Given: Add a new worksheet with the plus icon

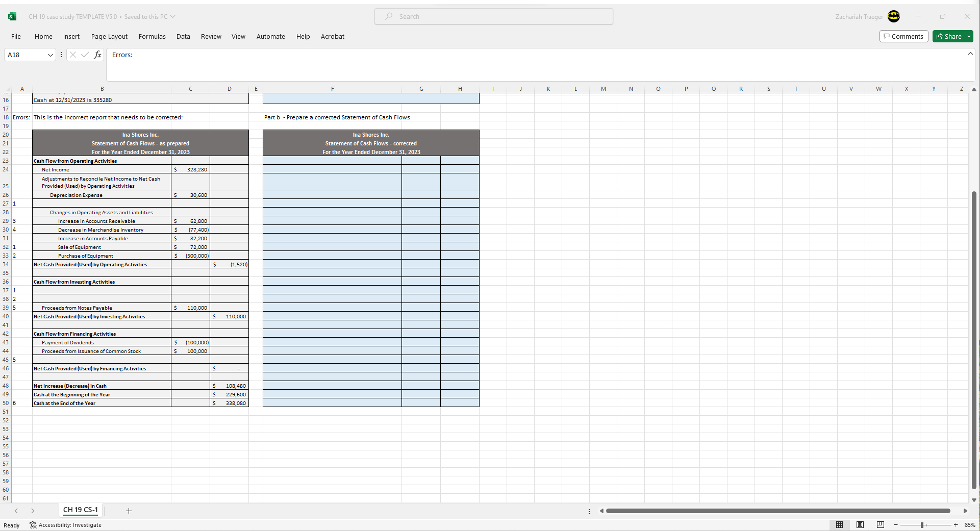Looking at the screenshot, I should click(129, 511).
